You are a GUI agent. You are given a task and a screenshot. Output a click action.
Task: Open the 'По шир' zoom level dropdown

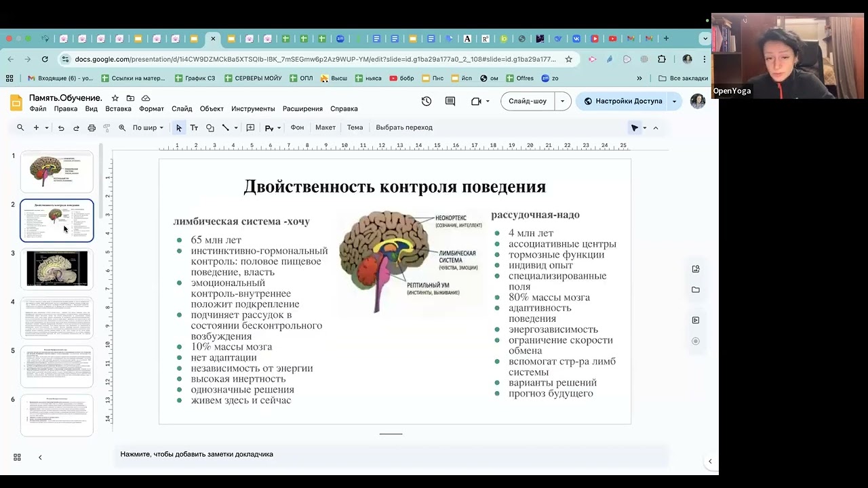tap(148, 127)
